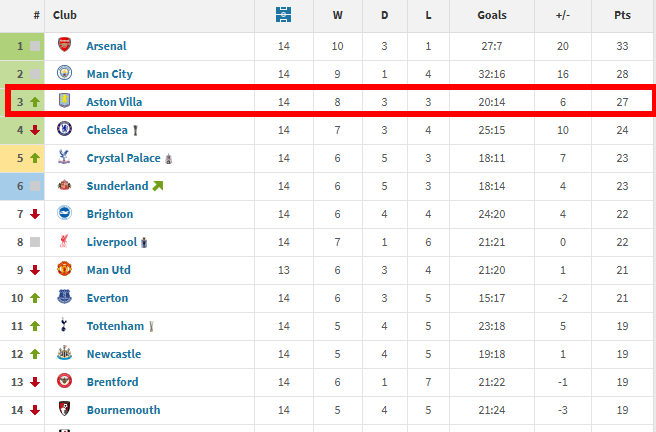The image size is (656, 432).
Task: Sort by the W wins column header
Action: click(x=337, y=15)
